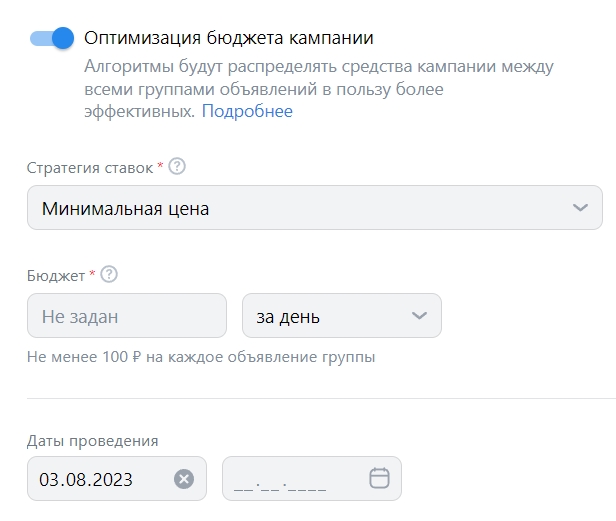Open the за день period dropdown
The image size is (616, 521).
[342, 316]
